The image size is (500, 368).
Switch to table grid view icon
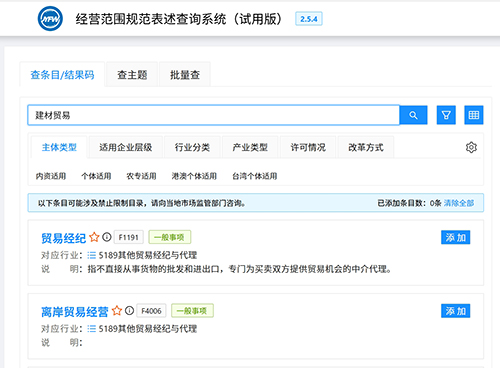(474, 115)
